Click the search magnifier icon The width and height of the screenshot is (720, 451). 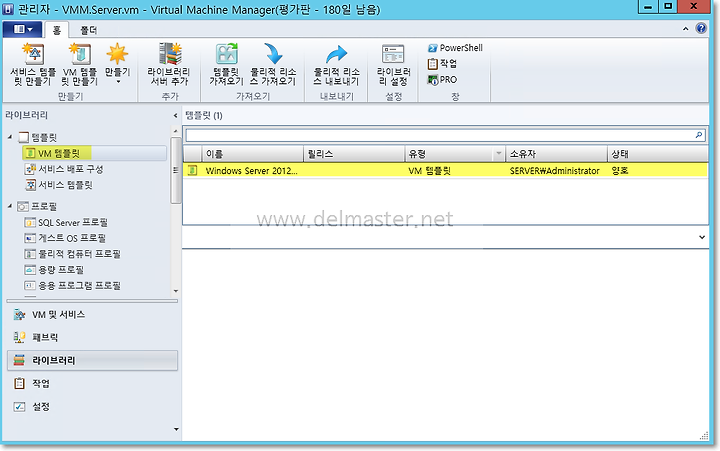pos(699,135)
